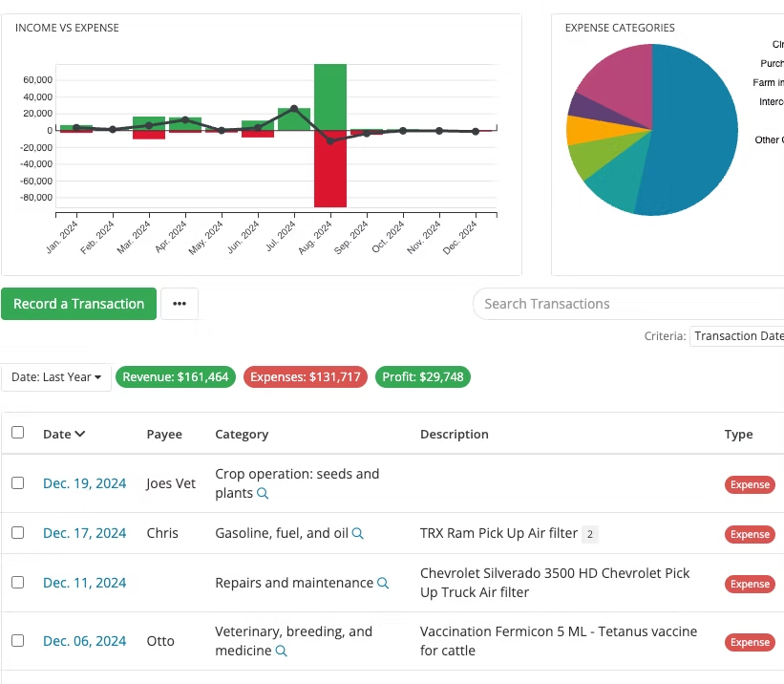This screenshot has height=684, width=784.
Task: Toggle the select-all checkbox in table header
Action: click(18, 433)
